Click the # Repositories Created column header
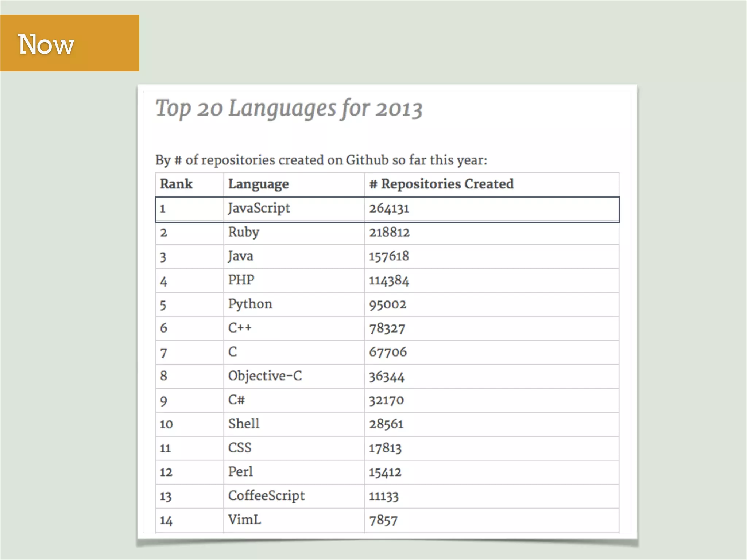747x560 pixels. click(x=441, y=184)
